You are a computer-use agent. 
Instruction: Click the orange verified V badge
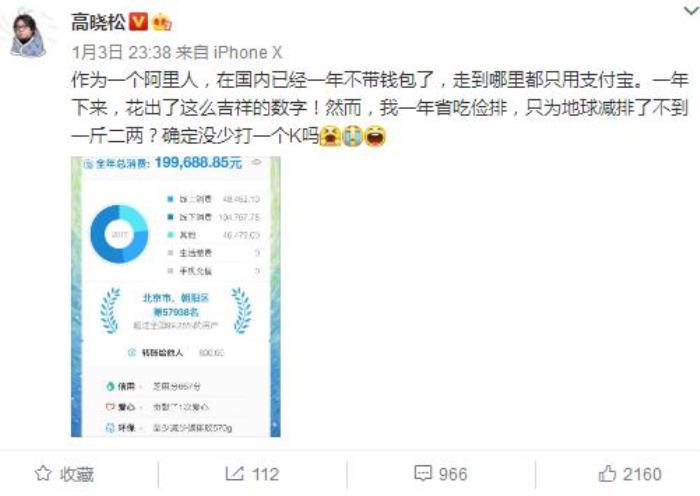pyautogui.click(x=138, y=21)
